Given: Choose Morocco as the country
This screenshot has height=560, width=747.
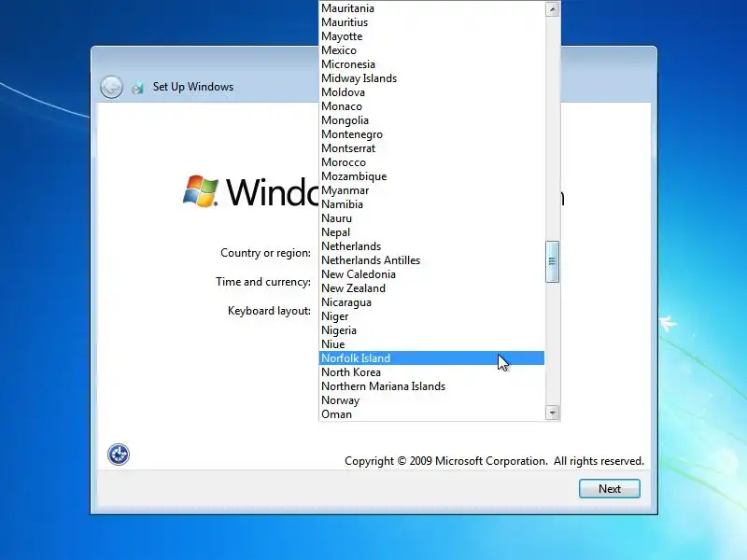Looking at the screenshot, I should (x=431, y=162).
